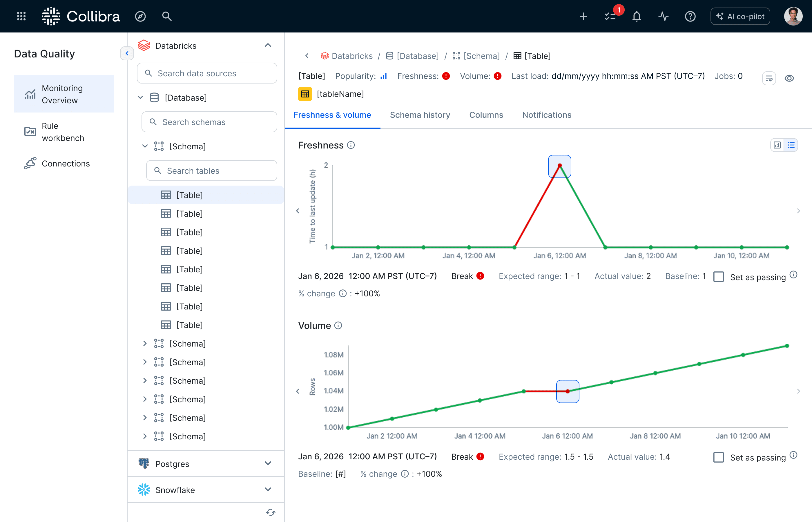Open notifications bell

pyautogui.click(x=637, y=16)
